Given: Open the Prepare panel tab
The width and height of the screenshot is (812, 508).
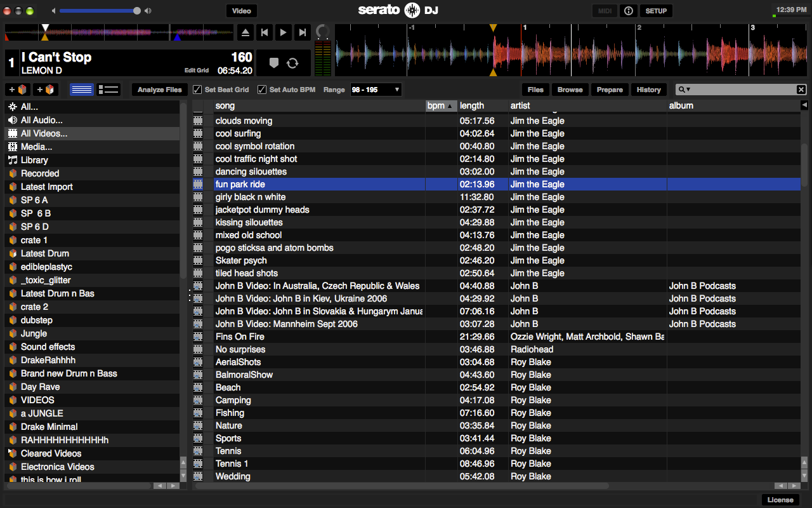Looking at the screenshot, I should click(610, 90).
